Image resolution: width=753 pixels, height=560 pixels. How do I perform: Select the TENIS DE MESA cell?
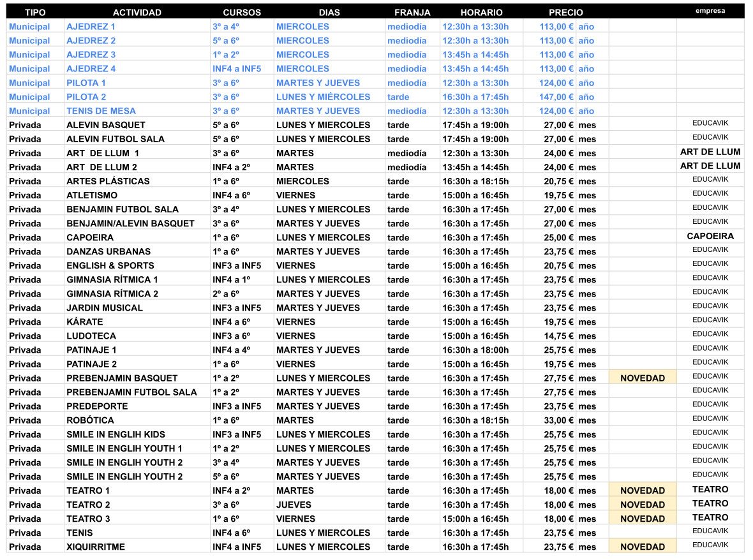pos(96,111)
